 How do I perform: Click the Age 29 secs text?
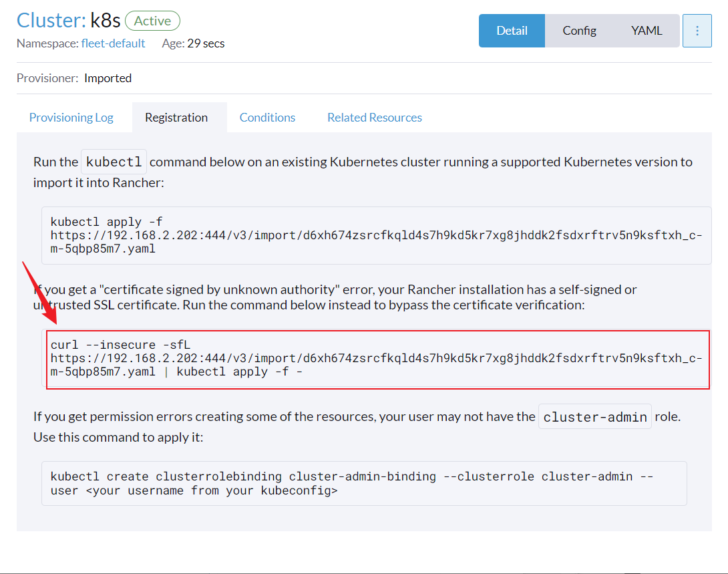[193, 43]
